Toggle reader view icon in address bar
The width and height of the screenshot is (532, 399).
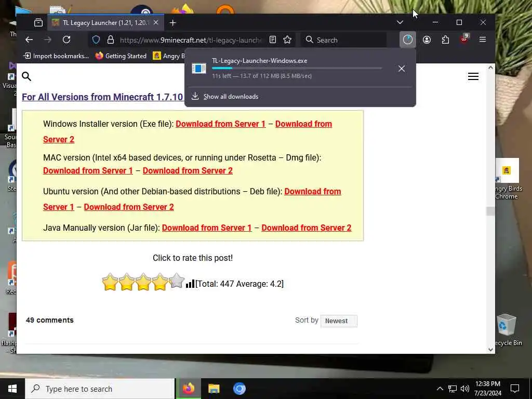[272, 39]
